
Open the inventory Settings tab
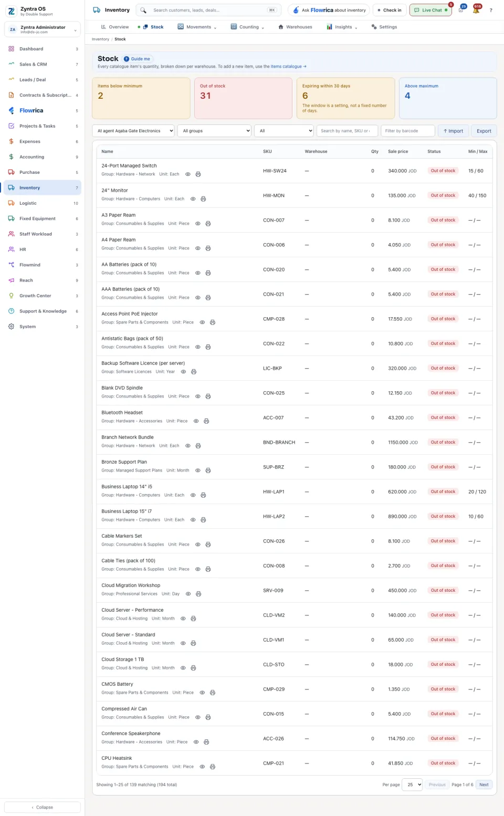tap(384, 27)
